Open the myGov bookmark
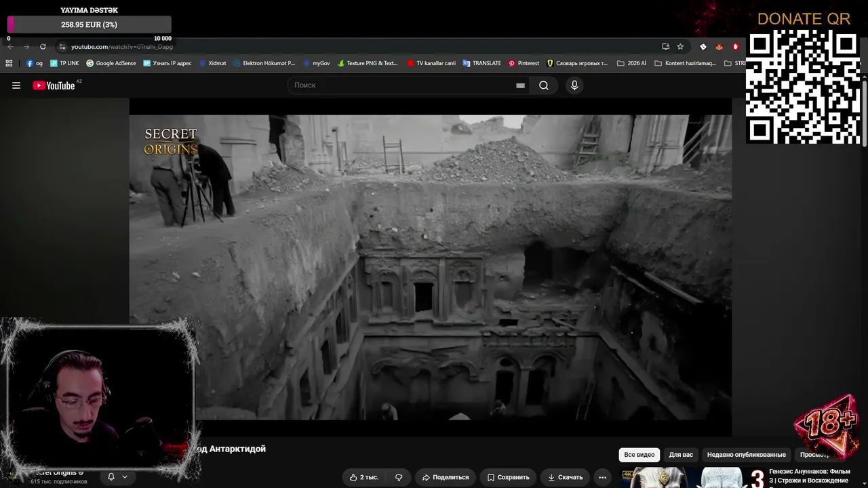Image resolution: width=868 pixels, height=488 pixels. tap(317, 63)
